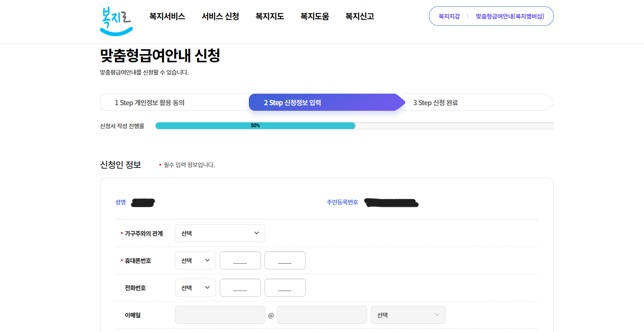Select 2 Step 신청정보 입력 tab
Screen dimensions: 644x332
pos(327,102)
